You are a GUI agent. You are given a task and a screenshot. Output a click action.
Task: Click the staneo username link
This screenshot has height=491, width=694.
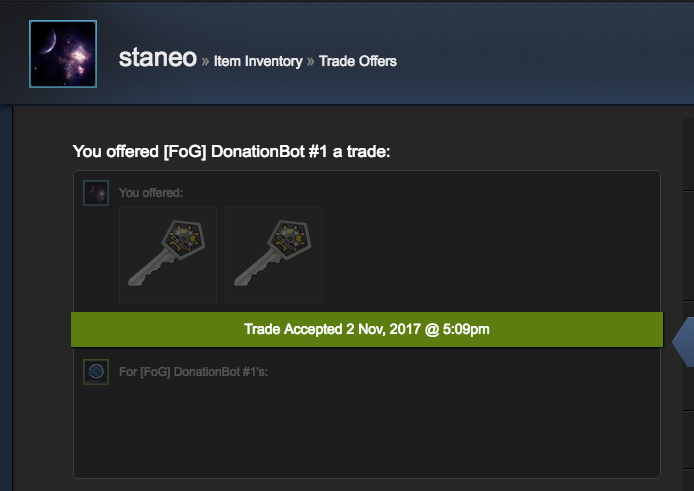click(158, 58)
